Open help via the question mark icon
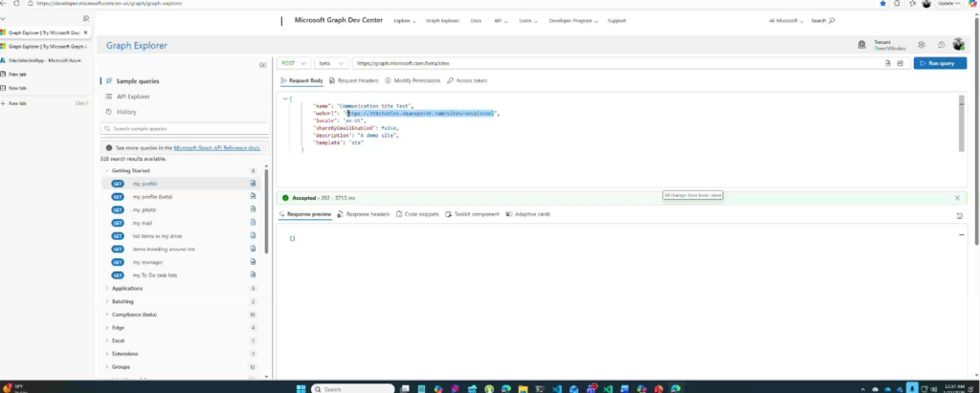Screen dimensions: 980x393 pos(941,44)
